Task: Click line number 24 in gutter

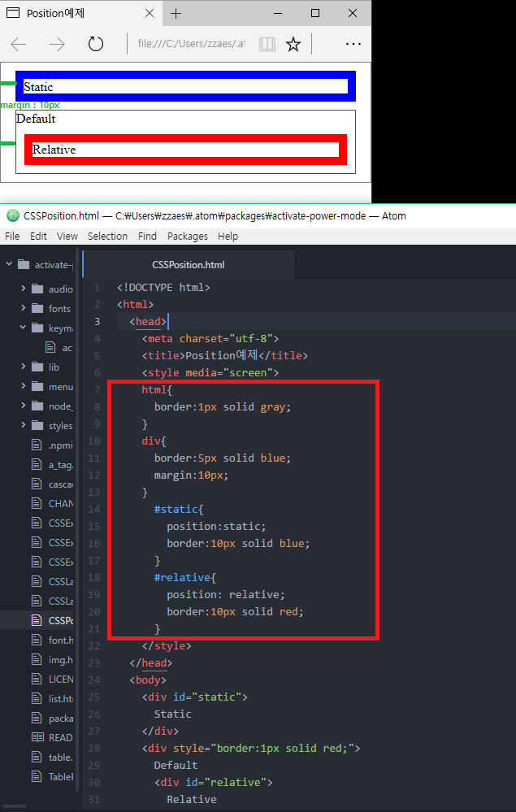Action: [x=94, y=680]
